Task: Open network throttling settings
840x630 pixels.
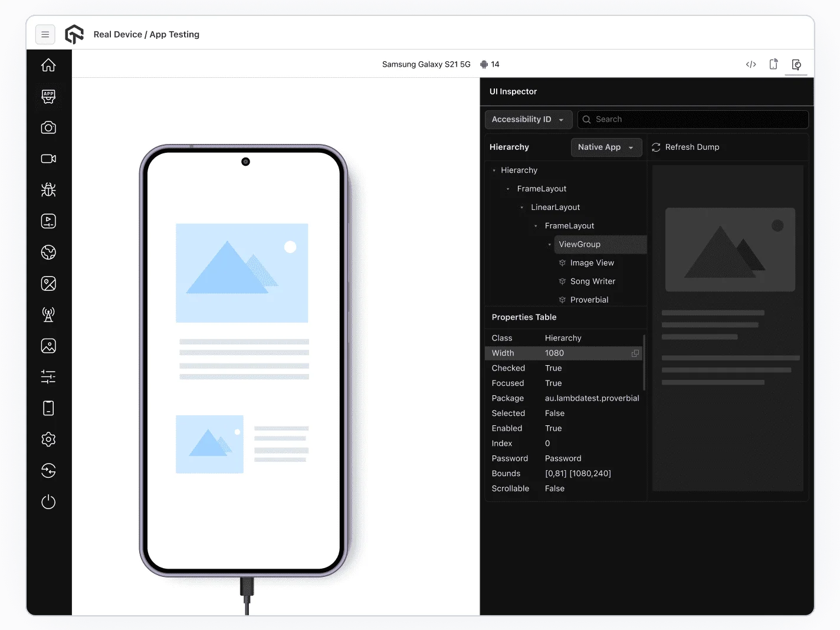Action: [x=48, y=314]
